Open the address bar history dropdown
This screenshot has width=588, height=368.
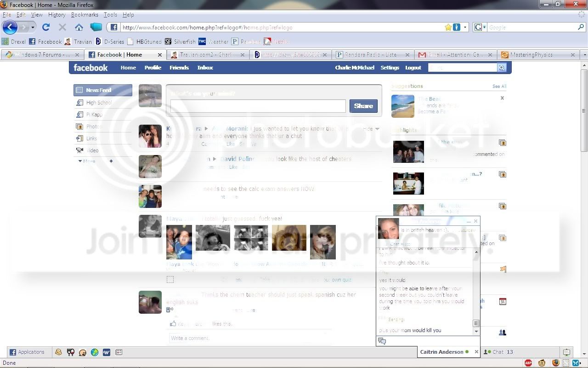click(x=465, y=27)
